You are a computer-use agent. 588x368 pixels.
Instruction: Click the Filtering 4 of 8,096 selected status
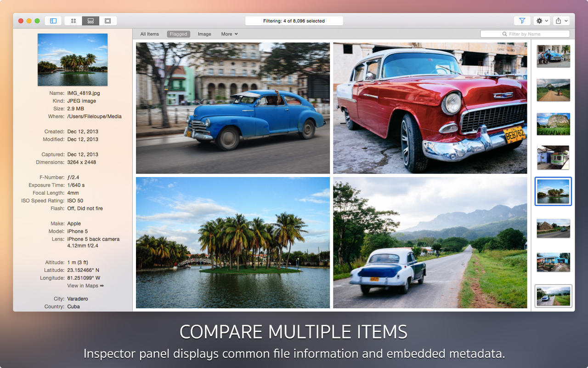[x=294, y=21]
